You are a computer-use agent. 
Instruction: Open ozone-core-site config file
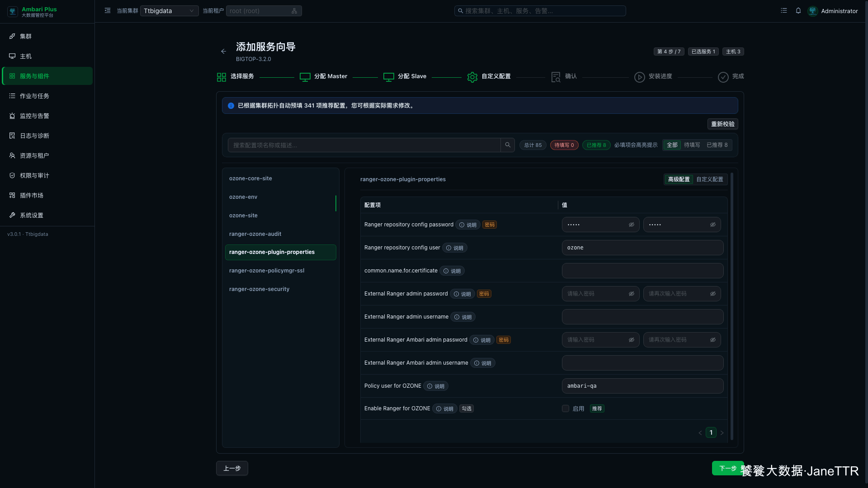pos(280,178)
